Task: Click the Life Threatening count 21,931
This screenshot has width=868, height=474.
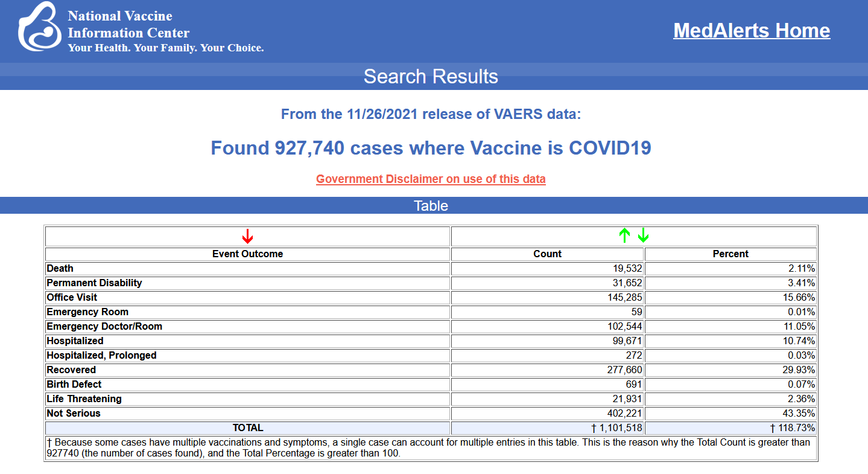Action: tap(628, 399)
